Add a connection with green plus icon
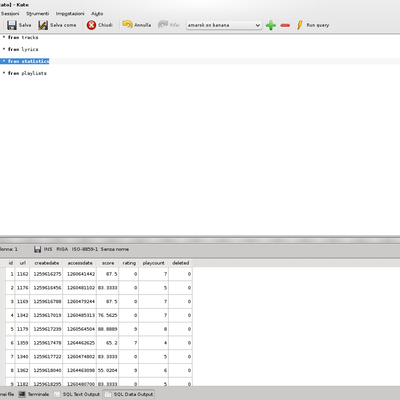Screen dimensions: 400x400 coord(271,25)
